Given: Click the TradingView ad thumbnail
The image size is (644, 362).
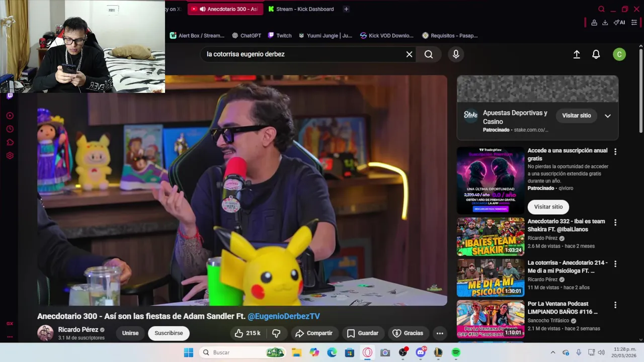Looking at the screenshot, I should (x=491, y=180).
